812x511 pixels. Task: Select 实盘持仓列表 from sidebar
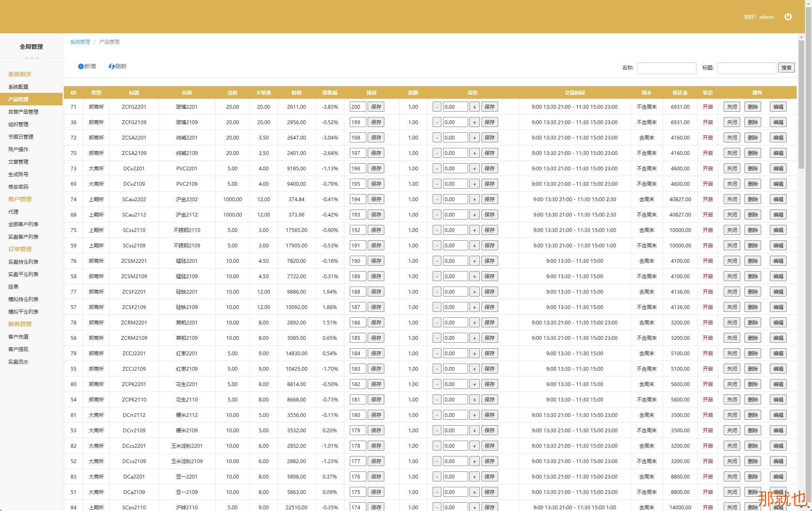[x=23, y=262]
